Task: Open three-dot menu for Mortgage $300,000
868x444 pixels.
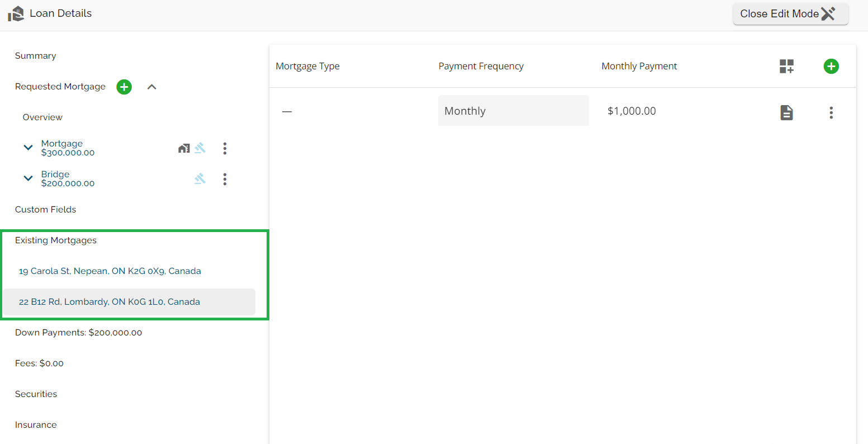Action: tap(225, 148)
